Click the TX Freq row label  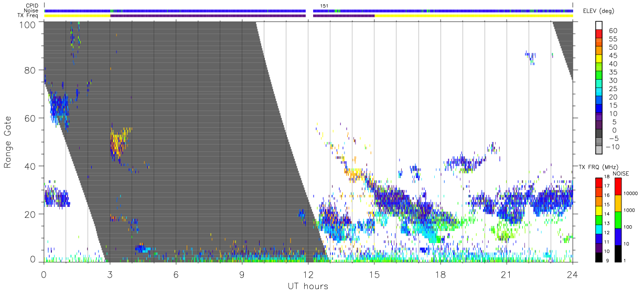click(28, 16)
